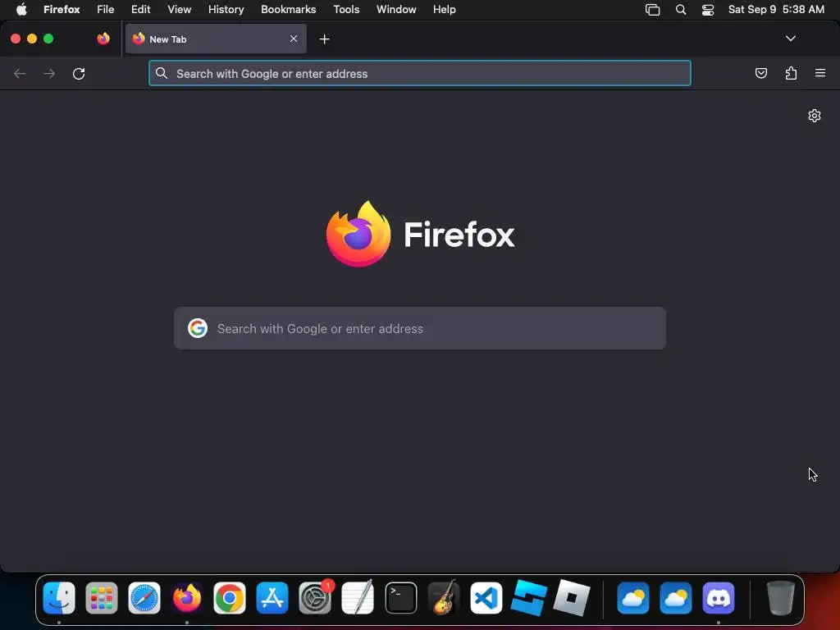
Task: Launch Roblox from the Dock
Action: tap(572, 598)
